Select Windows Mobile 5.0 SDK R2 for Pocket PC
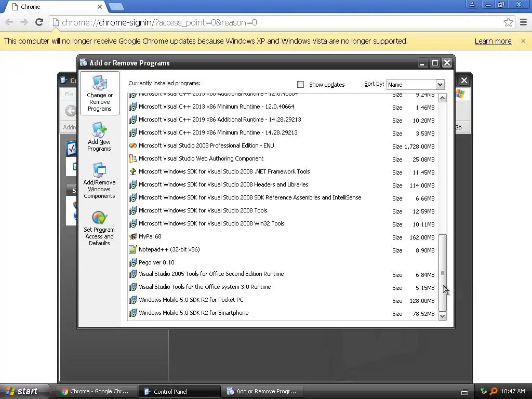The height and width of the screenshot is (399, 532). click(x=191, y=300)
